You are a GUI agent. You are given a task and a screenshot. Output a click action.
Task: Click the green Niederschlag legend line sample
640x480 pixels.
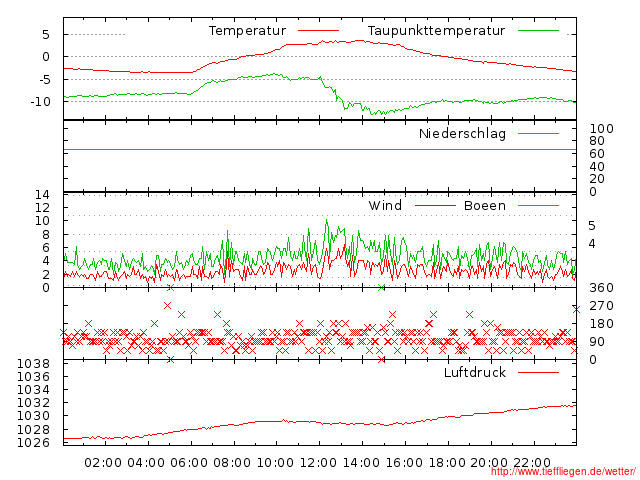(x=538, y=133)
